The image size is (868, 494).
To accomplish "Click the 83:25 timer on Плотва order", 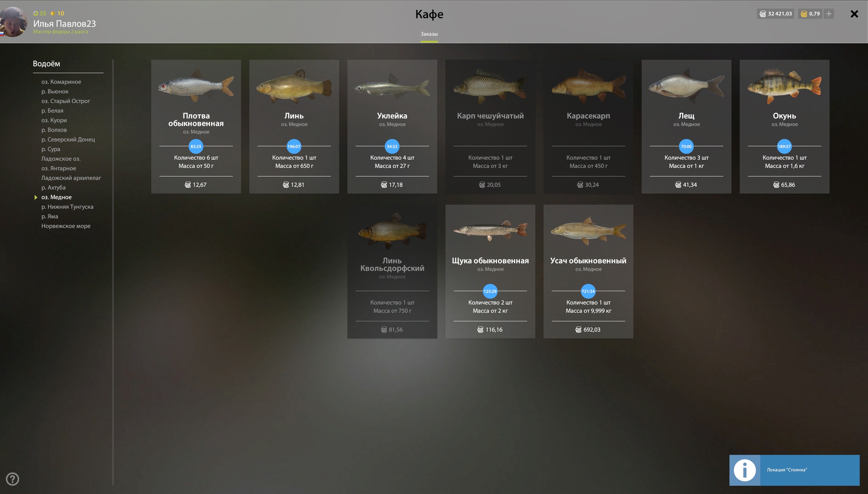I will pyautogui.click(x=196, y=147).
